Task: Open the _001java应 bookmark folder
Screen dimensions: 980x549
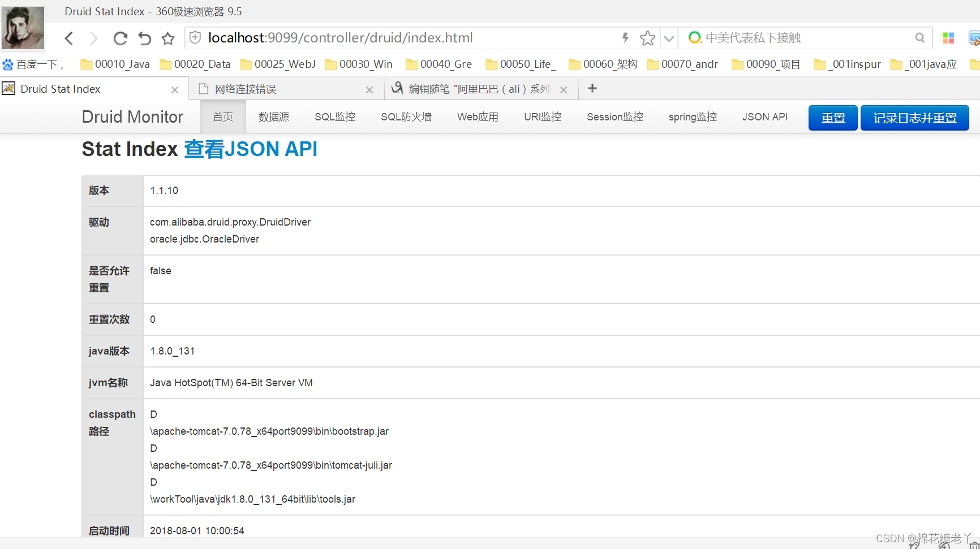Action: pos(923,64)
